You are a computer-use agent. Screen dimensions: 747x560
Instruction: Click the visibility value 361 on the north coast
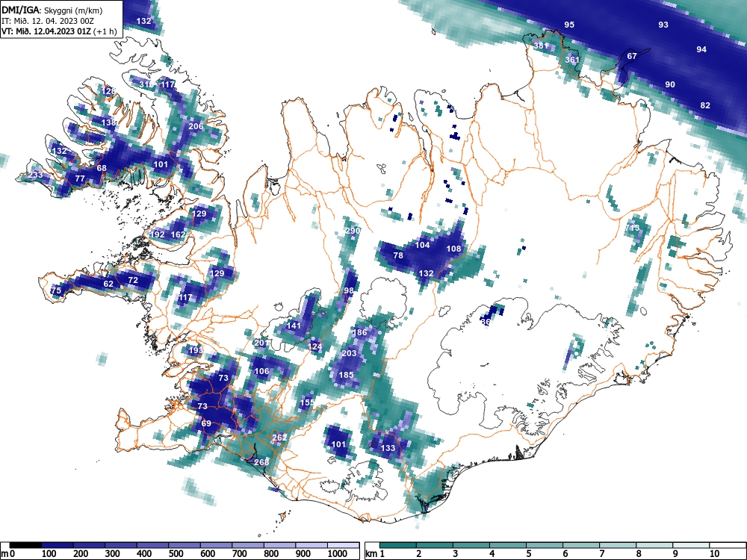[x=572, y=60]
